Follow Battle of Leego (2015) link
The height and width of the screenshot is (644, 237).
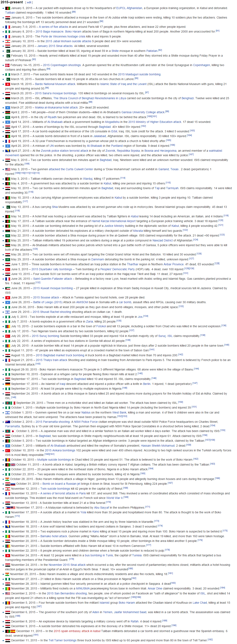(x=48, y=303)
